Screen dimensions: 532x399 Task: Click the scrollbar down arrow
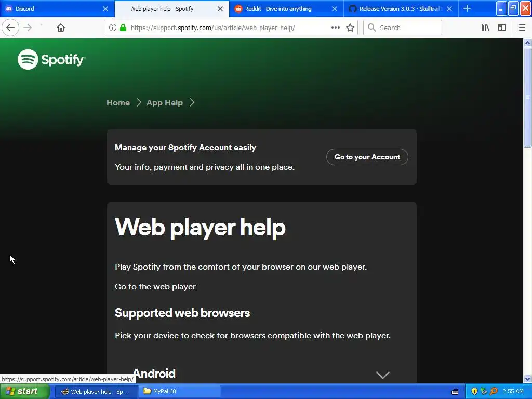pyautogui.click(x=528, y=379)
